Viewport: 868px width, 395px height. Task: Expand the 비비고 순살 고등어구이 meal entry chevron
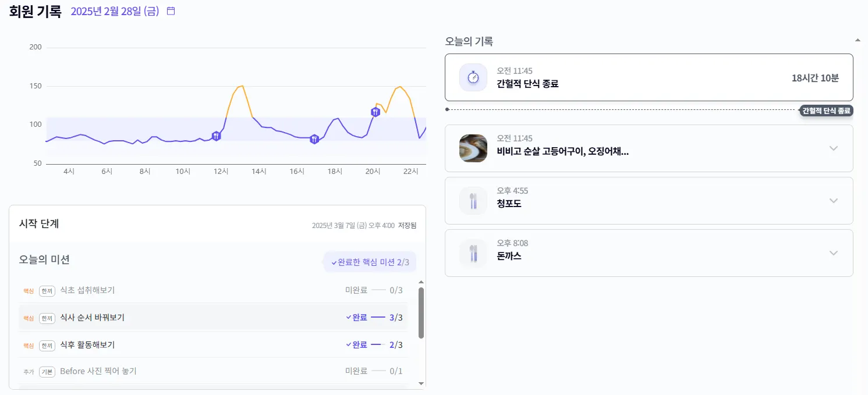coord(834,148)
